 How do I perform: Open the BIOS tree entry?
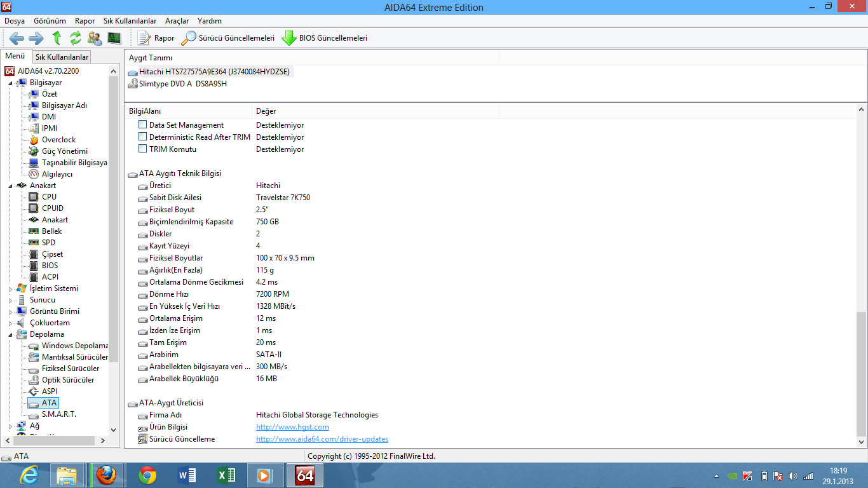[50, 266]
